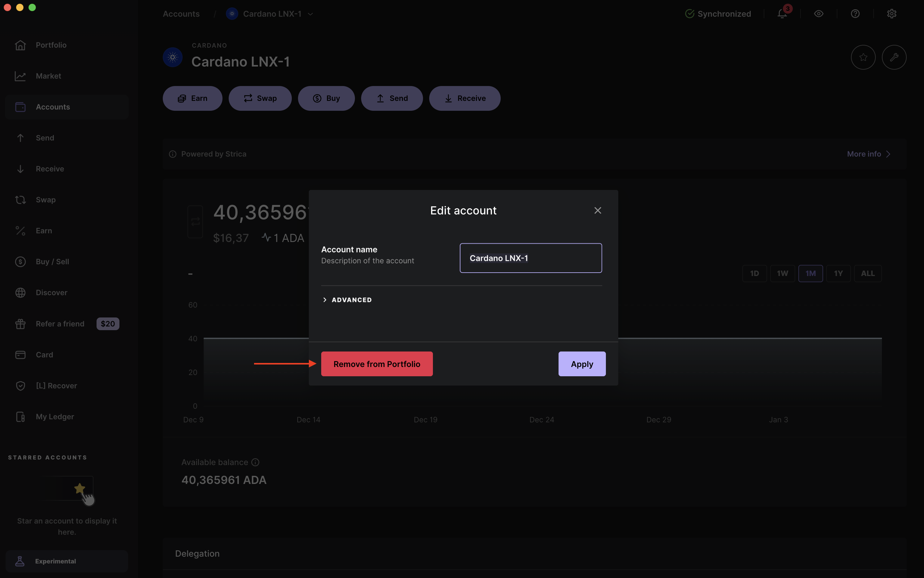Expand More info on the Strica banner
924x578 pixels.
[x=868, y=154]
